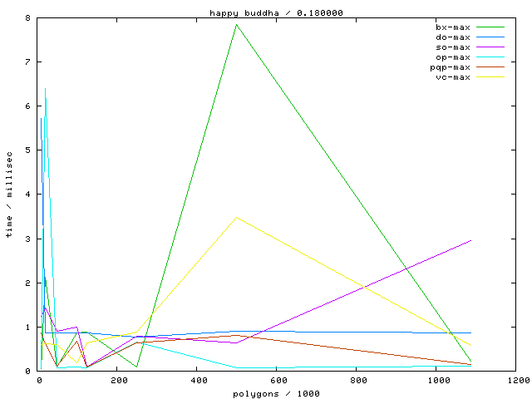Click green line sample beside bx-max

490,27
